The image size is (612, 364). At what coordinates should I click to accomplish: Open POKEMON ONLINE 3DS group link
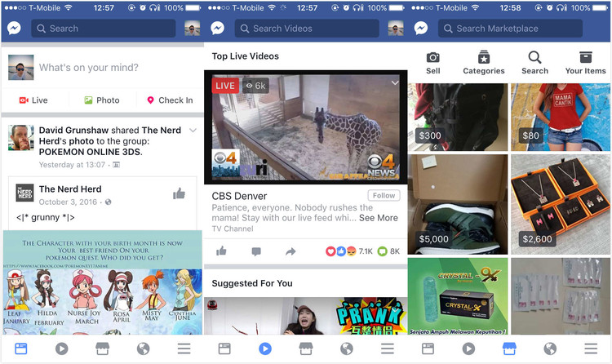coord(91,152)
